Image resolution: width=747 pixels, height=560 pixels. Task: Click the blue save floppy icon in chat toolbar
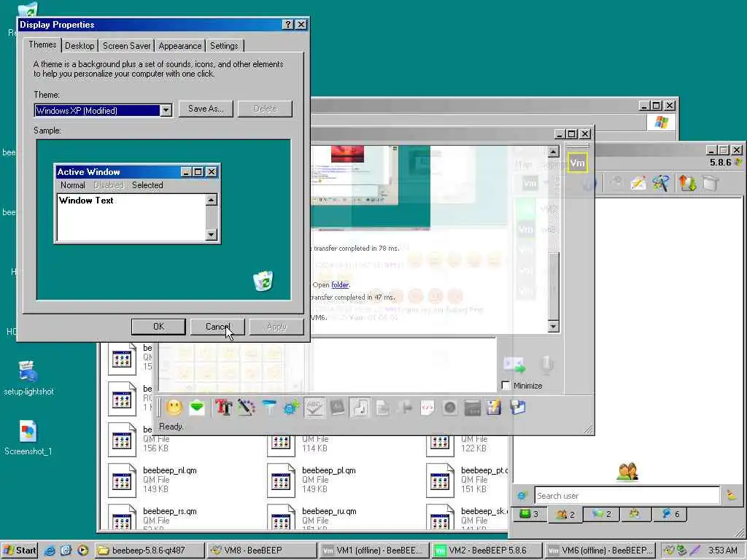[517, 407]
